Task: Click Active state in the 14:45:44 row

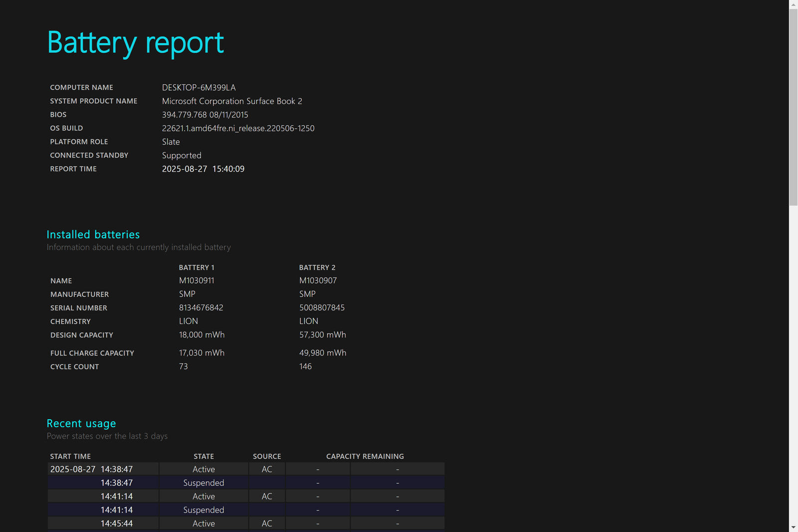Action: click(203, 524)
